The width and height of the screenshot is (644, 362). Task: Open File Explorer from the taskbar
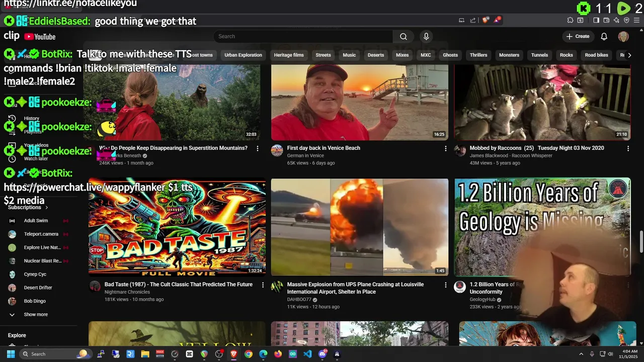click(145, 354)
